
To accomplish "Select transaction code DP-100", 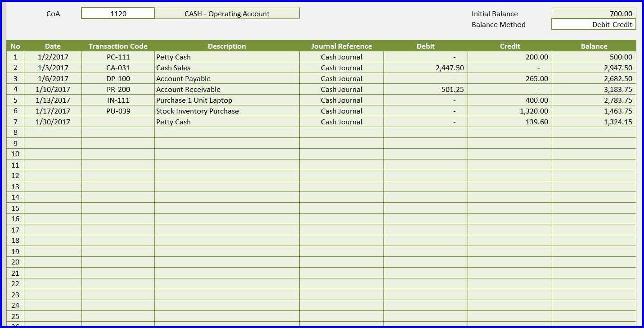I will pyautogui.click(x=118, y=78).
